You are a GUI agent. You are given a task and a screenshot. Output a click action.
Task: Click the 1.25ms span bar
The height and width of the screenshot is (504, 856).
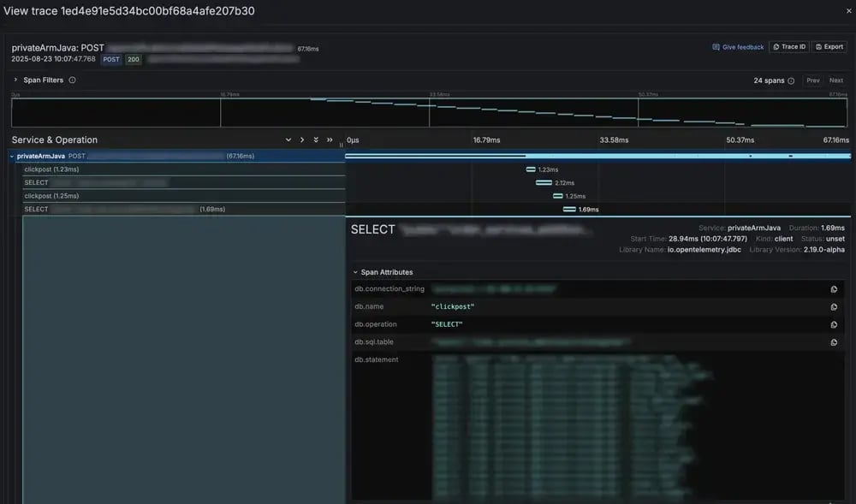558,196
